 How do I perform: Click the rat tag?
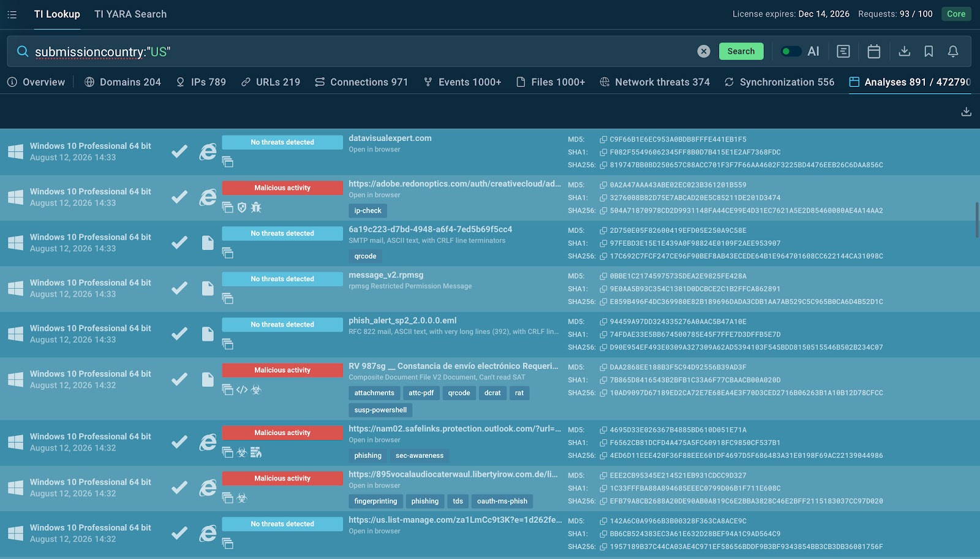[x=519, y=393]
